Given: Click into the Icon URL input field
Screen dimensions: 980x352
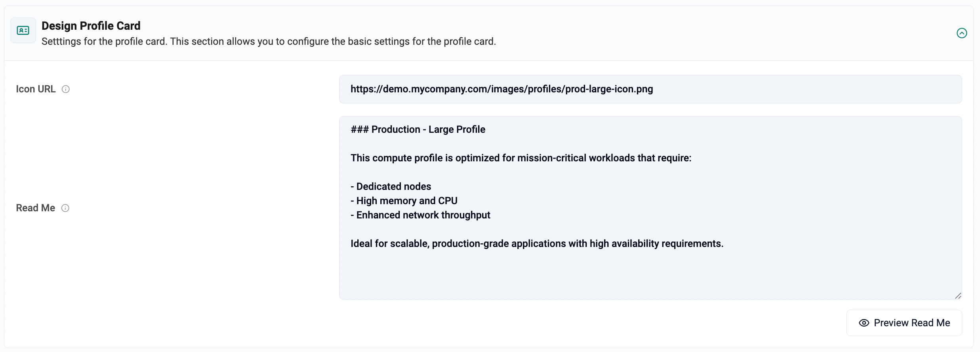Looking at the screenshot, I should 650,89.
